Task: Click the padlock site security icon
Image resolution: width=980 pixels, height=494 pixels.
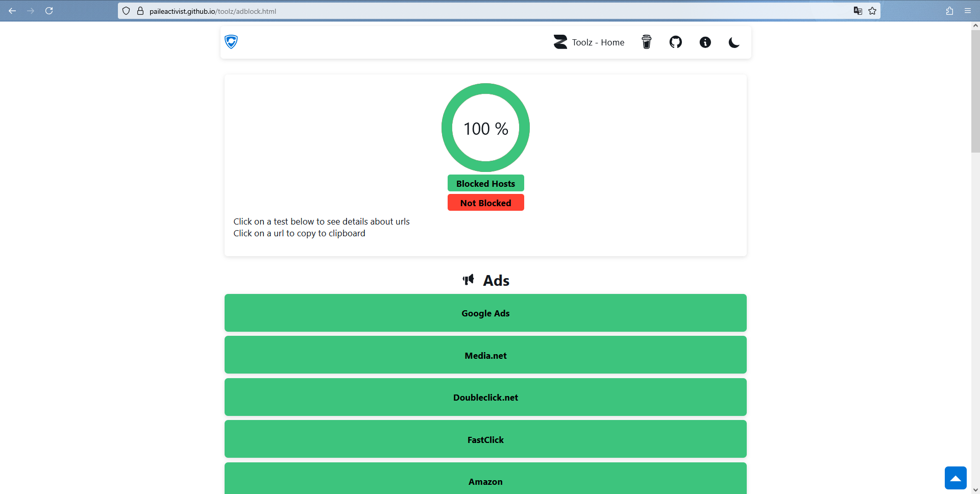Action: (140, 11)
